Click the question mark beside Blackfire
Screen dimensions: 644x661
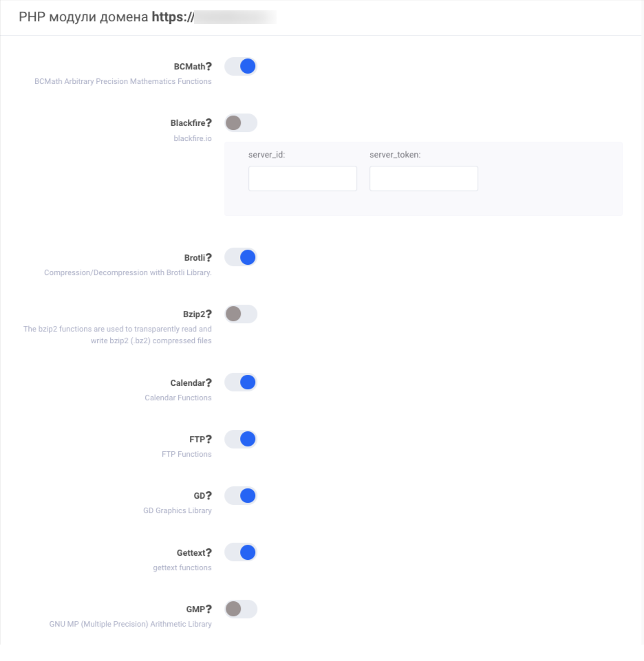[x=208, y=123]
